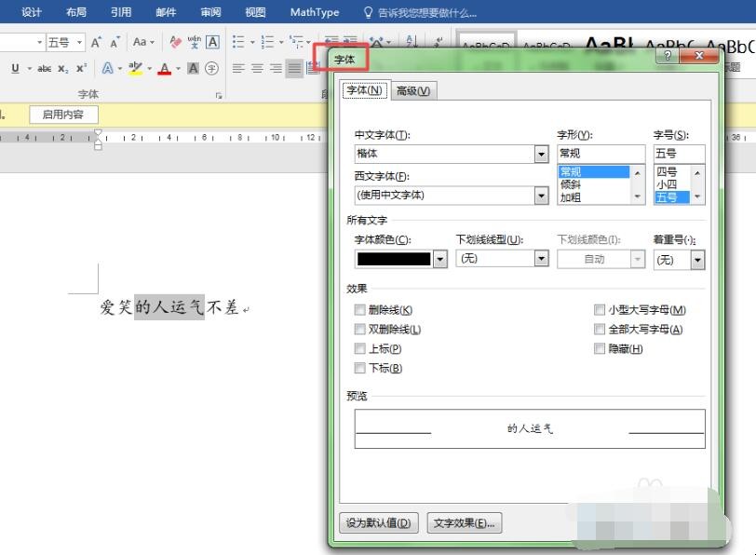The height and width of the screenshot is (555, 756).
Task: Click the justify alignment icon
Action: pyautogui.click(x=294, y=69)
